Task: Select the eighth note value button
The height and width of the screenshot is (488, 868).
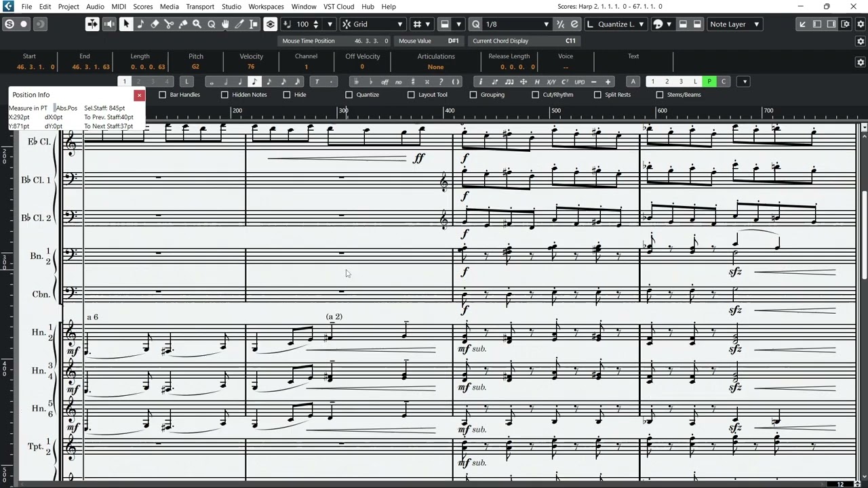Action: 254,81
